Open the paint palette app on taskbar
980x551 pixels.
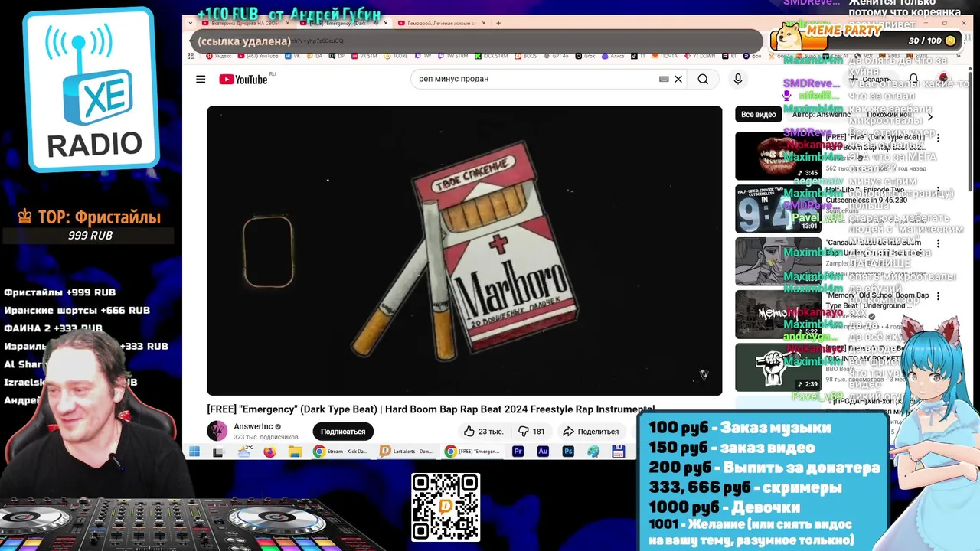coord(593,452)
